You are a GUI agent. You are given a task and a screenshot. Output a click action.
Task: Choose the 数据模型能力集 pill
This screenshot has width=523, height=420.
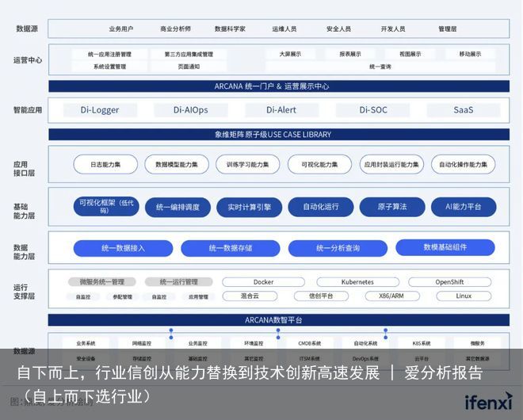point(177,164)
